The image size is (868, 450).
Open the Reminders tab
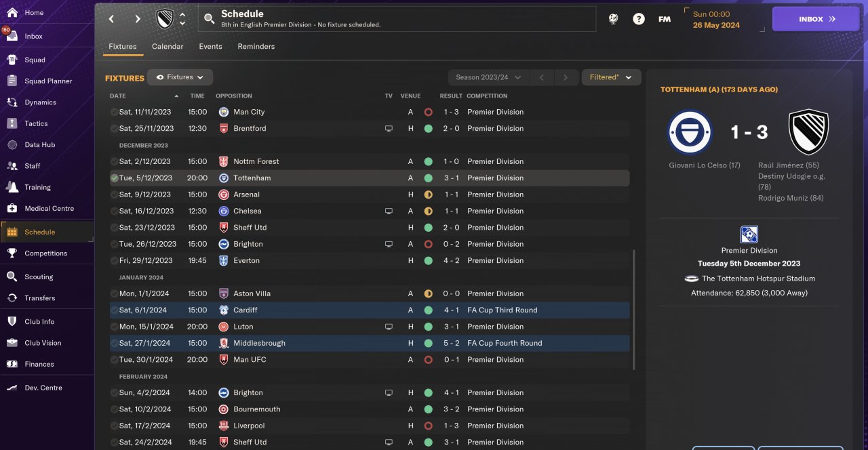[x=256, y=47]
